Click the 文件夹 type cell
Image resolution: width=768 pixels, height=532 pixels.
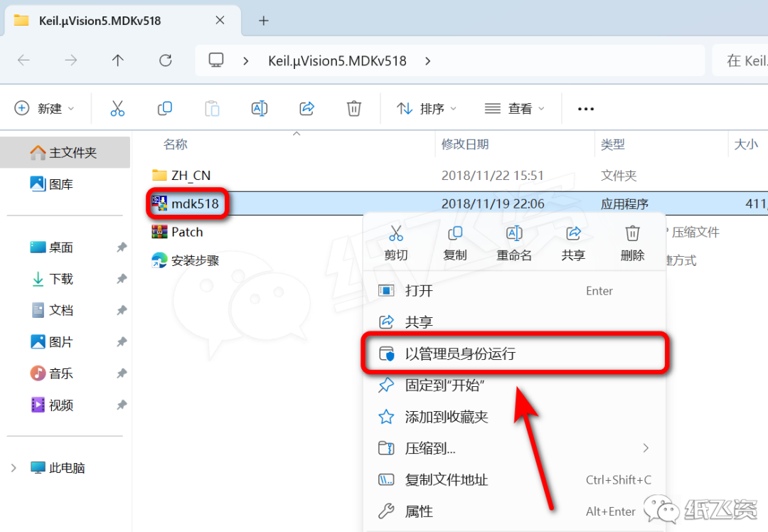coord(619,176)
